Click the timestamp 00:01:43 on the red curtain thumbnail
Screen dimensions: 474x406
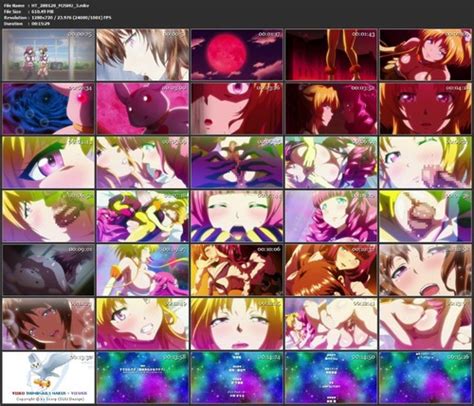[363, 34]
